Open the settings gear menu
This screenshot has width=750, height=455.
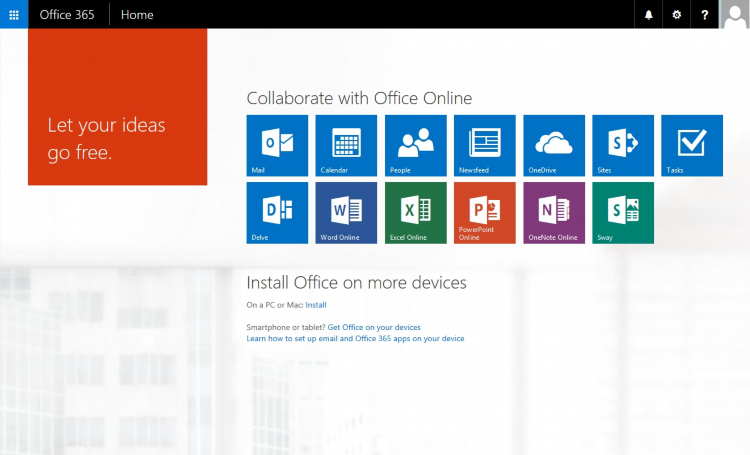pyautogui.click(x=676, y=14)
